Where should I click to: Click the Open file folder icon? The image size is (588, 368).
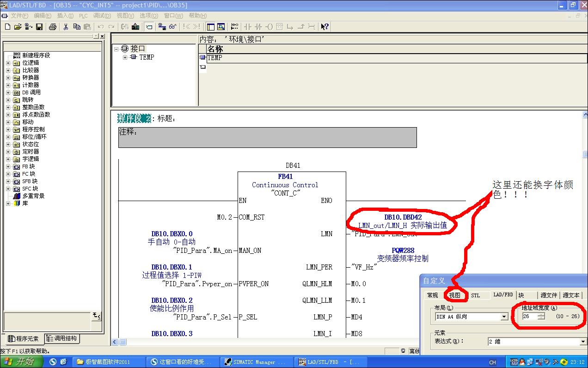coord(18,27)
